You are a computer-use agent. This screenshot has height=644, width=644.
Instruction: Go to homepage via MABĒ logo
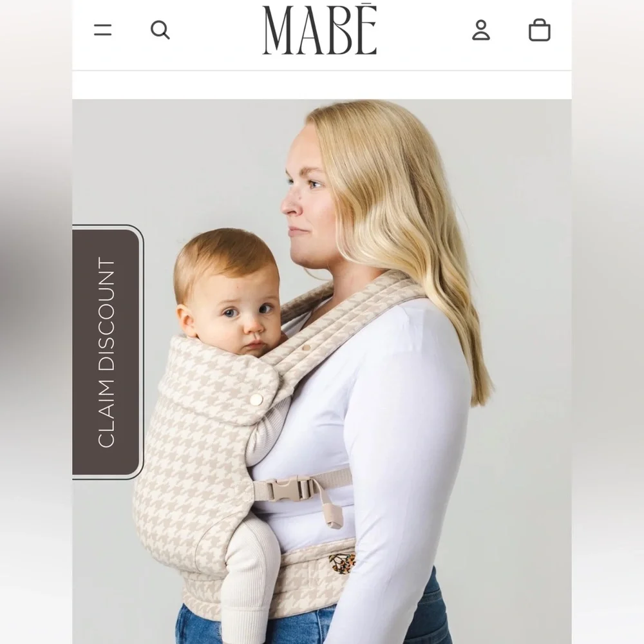(319, 30)
